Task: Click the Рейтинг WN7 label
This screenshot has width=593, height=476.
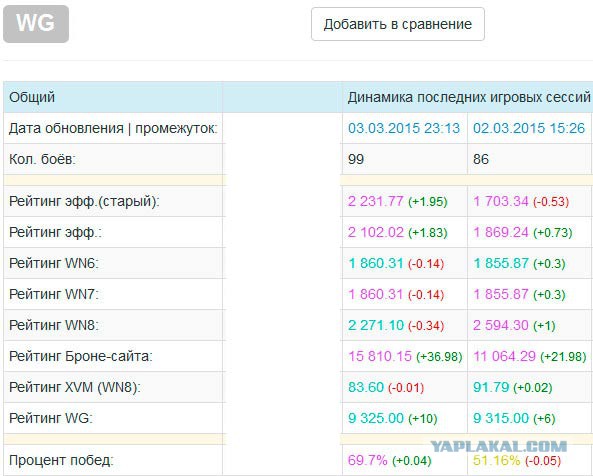Action: coord(54,294)
